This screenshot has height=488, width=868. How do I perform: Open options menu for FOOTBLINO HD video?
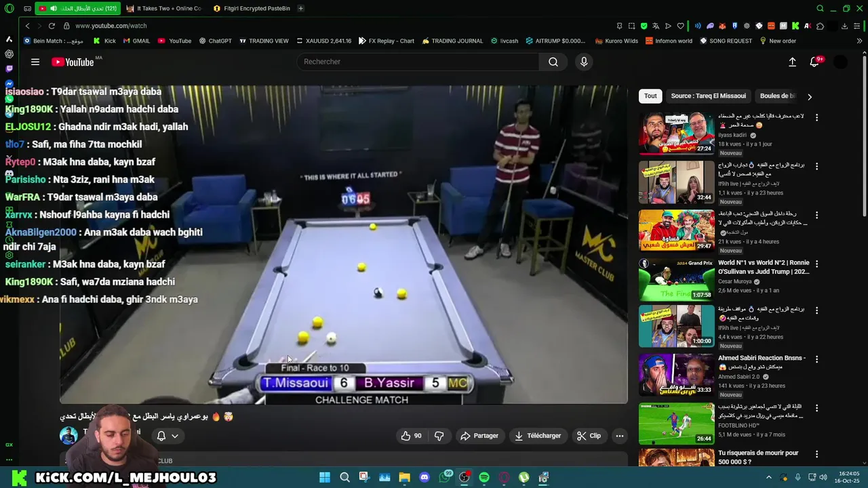816,407
